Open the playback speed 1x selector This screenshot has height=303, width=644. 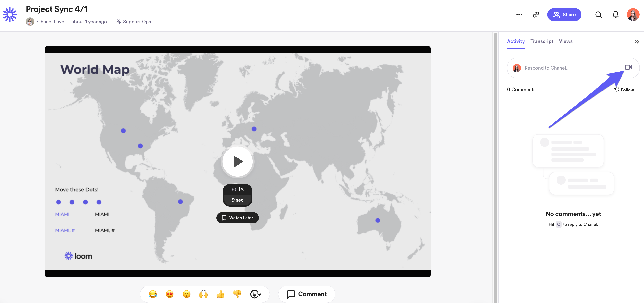238,189
